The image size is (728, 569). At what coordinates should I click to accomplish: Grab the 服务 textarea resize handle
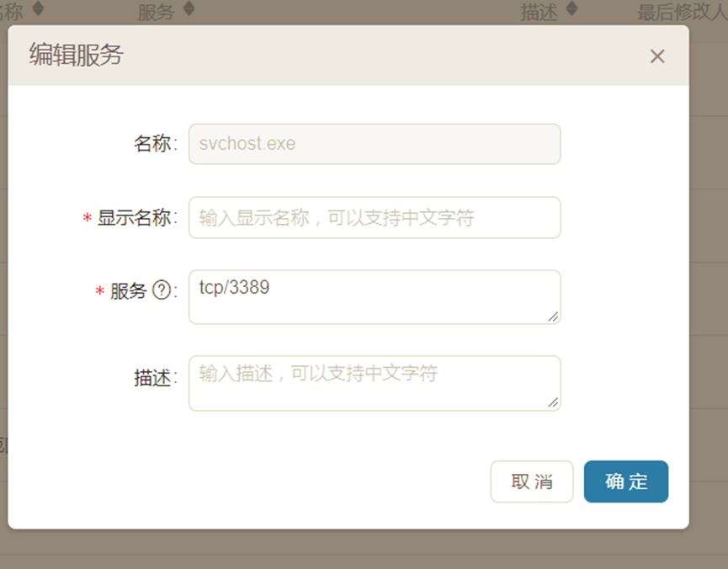(x=552, y=316)
